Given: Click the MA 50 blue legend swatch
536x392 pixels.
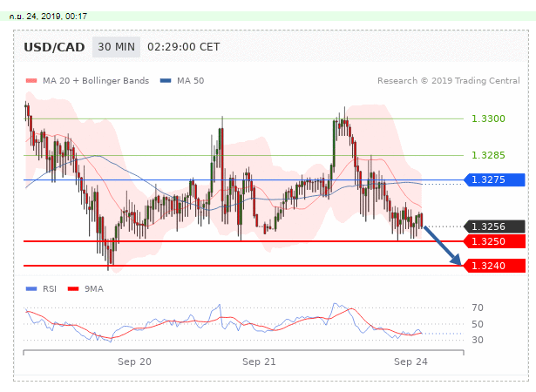Looking at the screenshot, I should [x=166, y=81].
